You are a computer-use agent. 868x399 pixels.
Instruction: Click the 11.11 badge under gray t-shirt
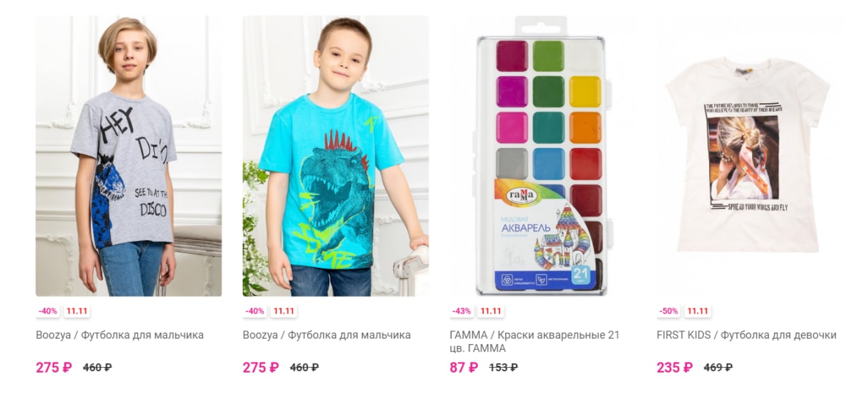(x=77, y=311)
